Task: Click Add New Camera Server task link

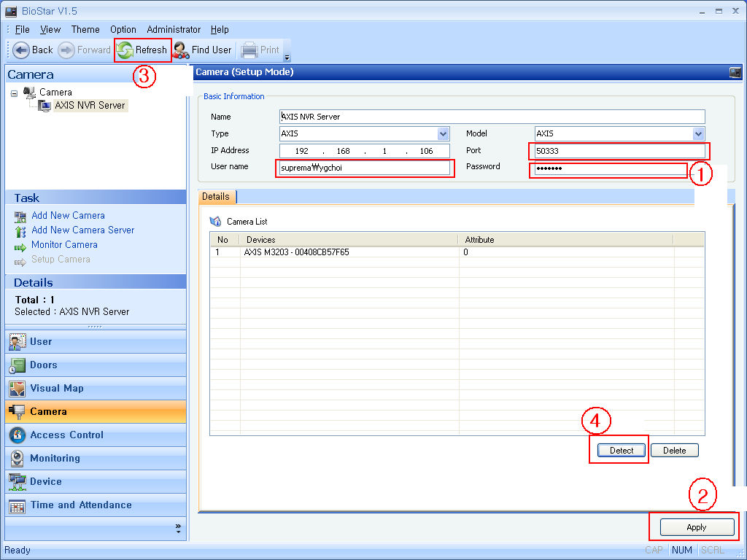Action: pyautogui.click(x=82, y=230)
